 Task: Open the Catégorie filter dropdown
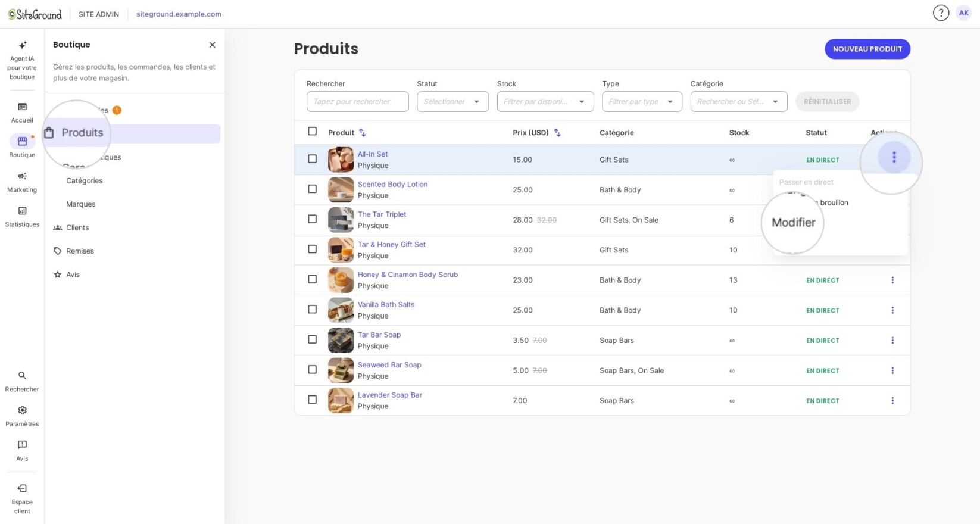click(739, 102)
